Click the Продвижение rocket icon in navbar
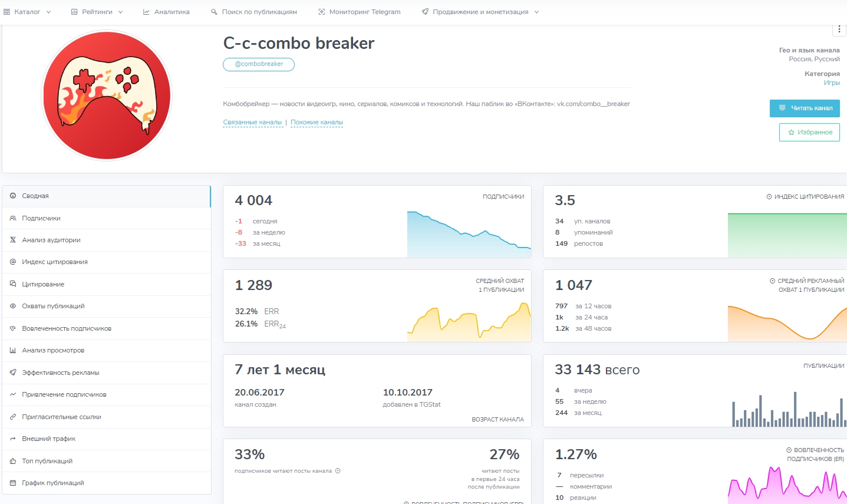 click(425, 12)
